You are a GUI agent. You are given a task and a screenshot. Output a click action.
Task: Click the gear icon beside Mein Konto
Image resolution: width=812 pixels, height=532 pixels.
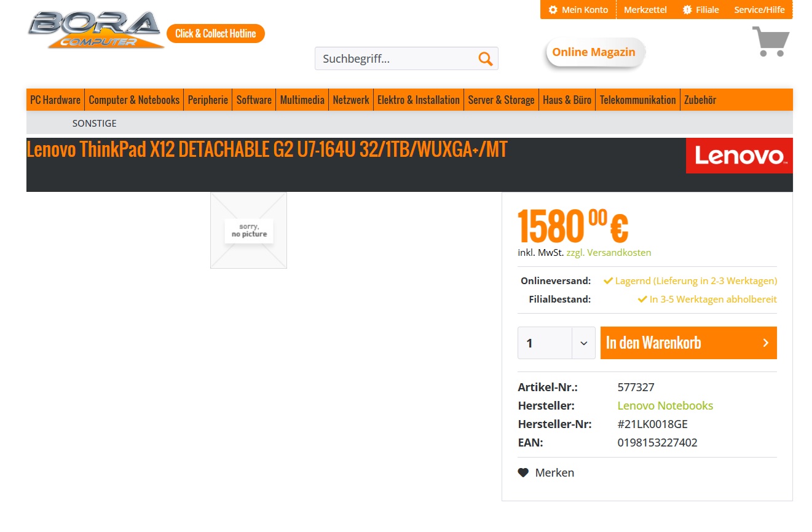pyautogui.click(x=553, y=10)
